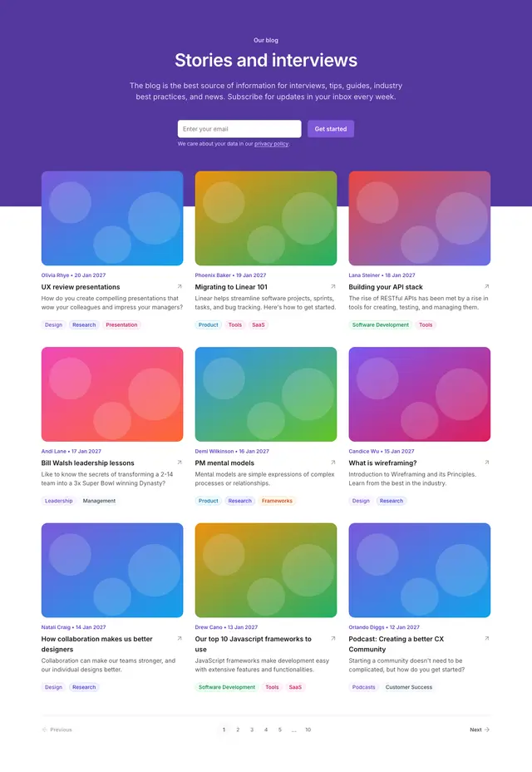The height and width of the screenshot is (772, 532).
Task: Click Research tag under UX review presentations
Action: pyautogui.click(x=84, y=325)
